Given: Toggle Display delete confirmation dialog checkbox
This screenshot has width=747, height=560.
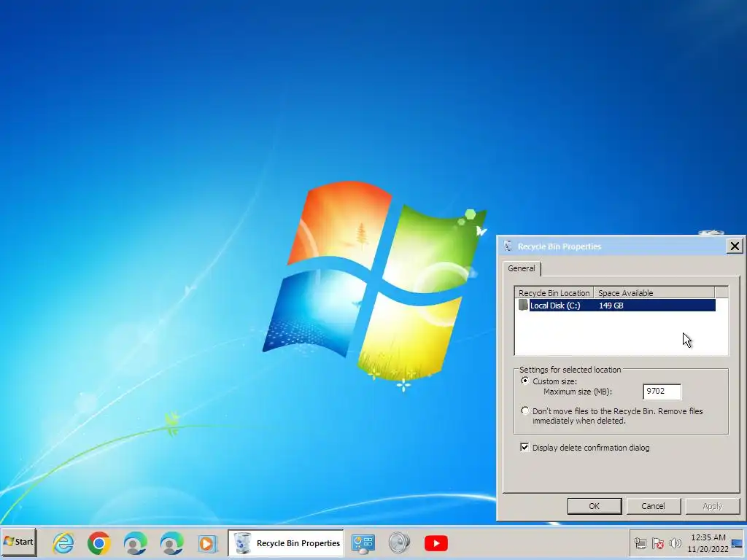Looking at the screenshot, I should (525, 447).
